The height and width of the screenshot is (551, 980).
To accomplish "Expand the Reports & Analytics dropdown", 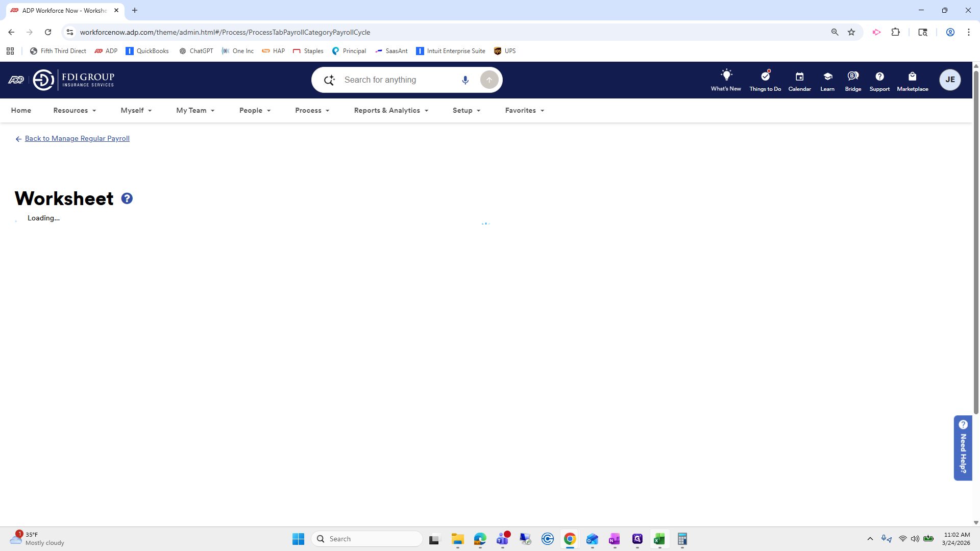I will click(391, 110).
